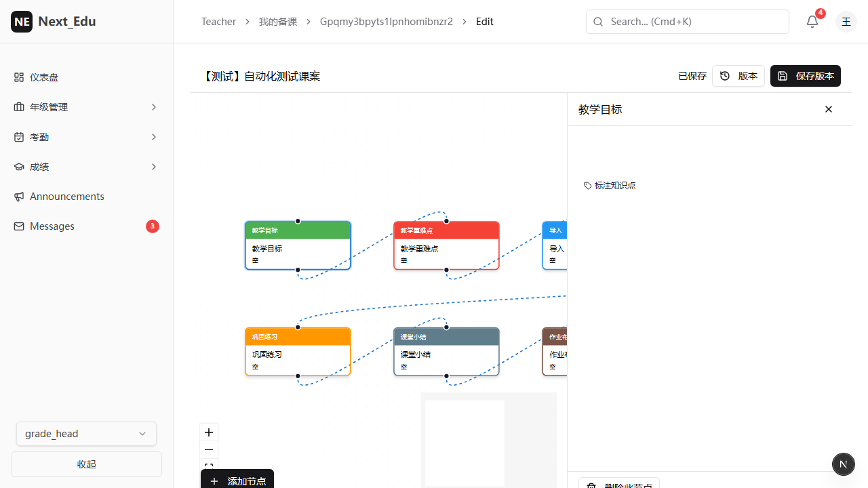The image size is (868, 488).
Task: Focus the Search (Cmd+K) field
Action: point(688,22)
